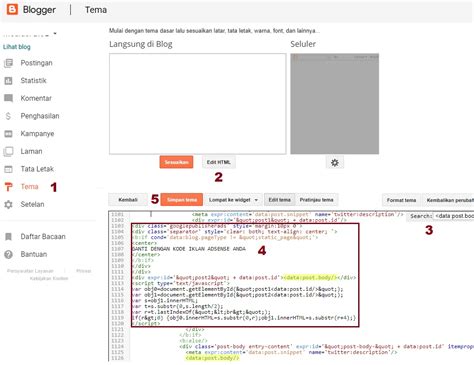Open the Statistik chart icon
The height and width of the screenshot is (365, 474).
[8, 81]
